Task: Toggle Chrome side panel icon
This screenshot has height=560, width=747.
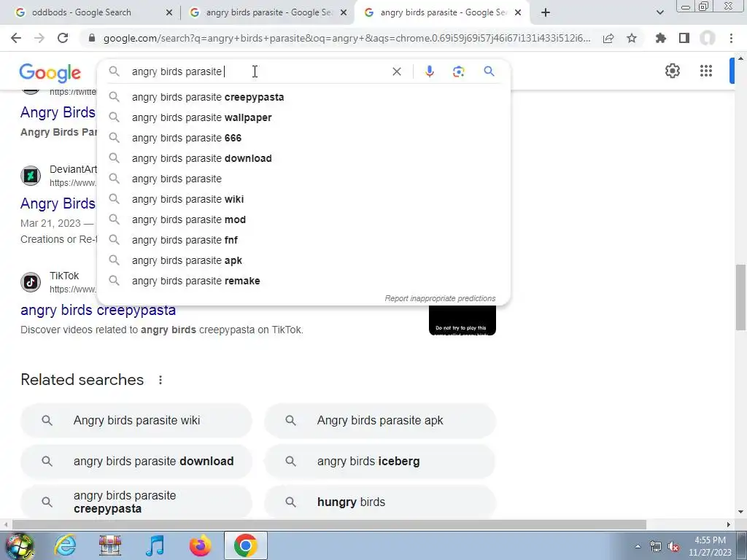Action: point(684,38)
